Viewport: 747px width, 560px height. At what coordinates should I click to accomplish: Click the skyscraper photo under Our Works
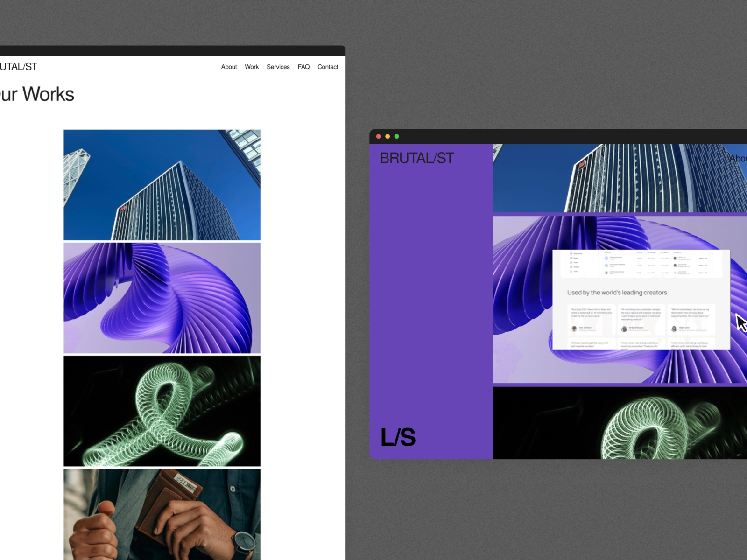(x=162, y=185)
